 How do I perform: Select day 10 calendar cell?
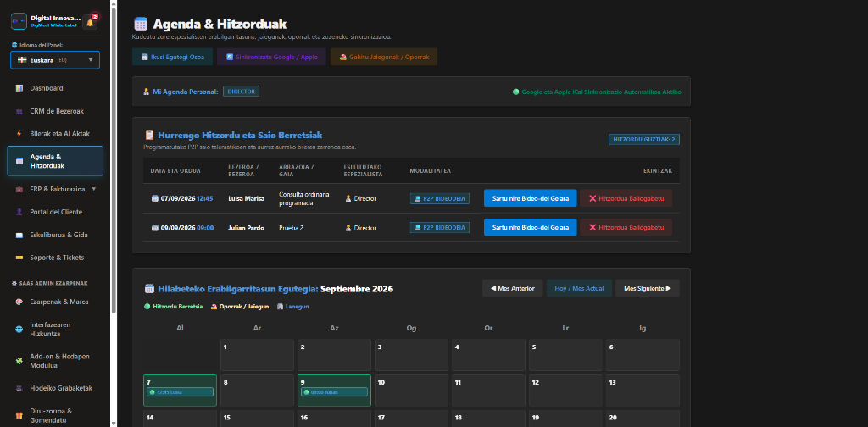(411, 391)
